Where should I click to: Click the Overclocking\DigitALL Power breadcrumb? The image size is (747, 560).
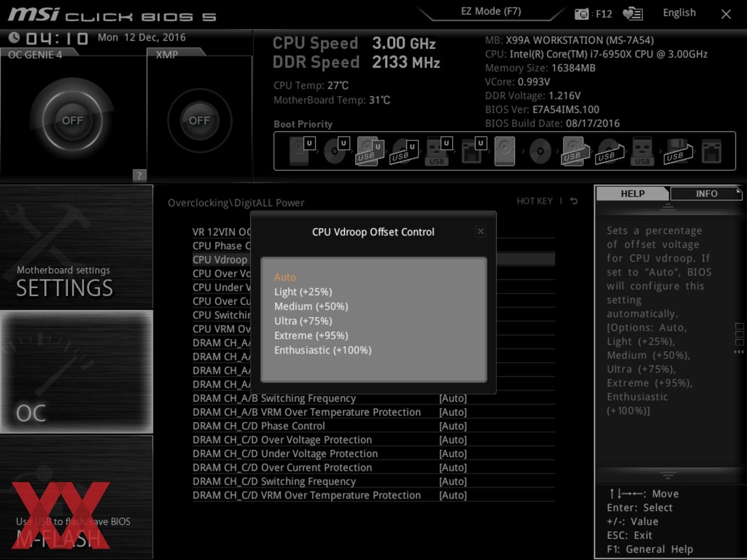[236, 203]
